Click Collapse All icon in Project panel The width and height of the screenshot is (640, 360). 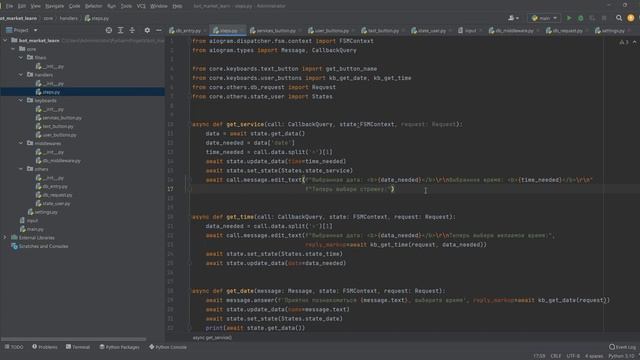132,30
